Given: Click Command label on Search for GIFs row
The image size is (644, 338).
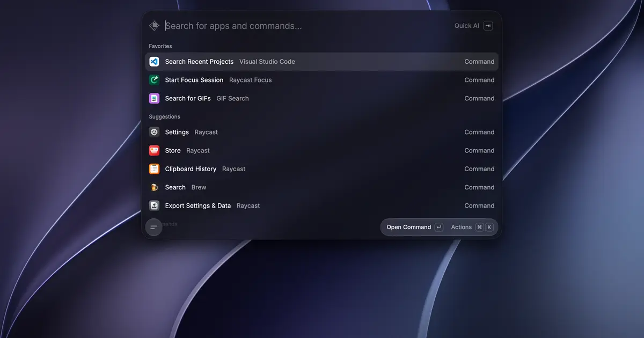Looking at the screenshot, I should pyautogui.click(x=479, y=98).
